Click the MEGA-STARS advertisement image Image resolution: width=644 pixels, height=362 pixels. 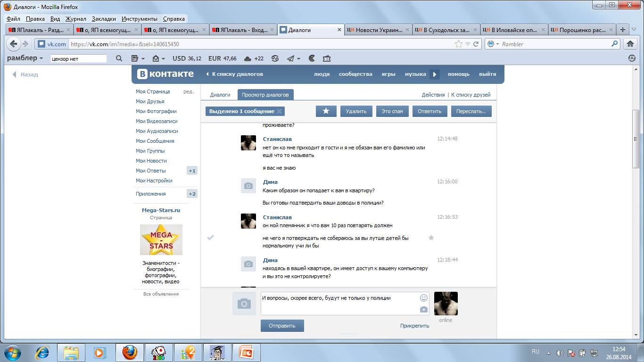point(161,240)
